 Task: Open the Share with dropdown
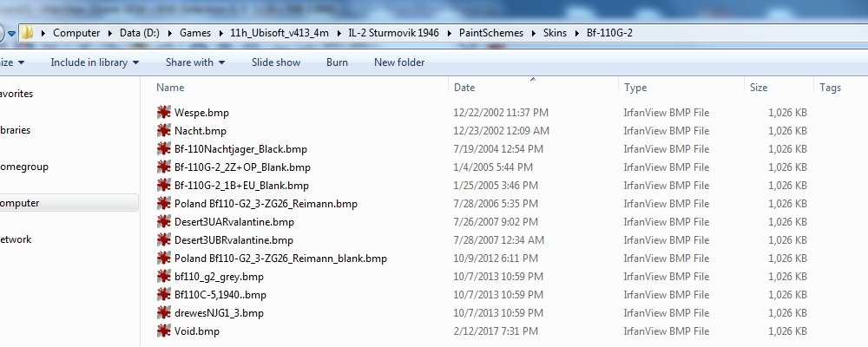pos(195,62)
